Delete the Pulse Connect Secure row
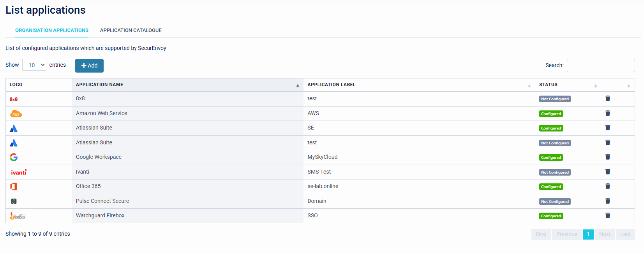 (x=607, y=201)
